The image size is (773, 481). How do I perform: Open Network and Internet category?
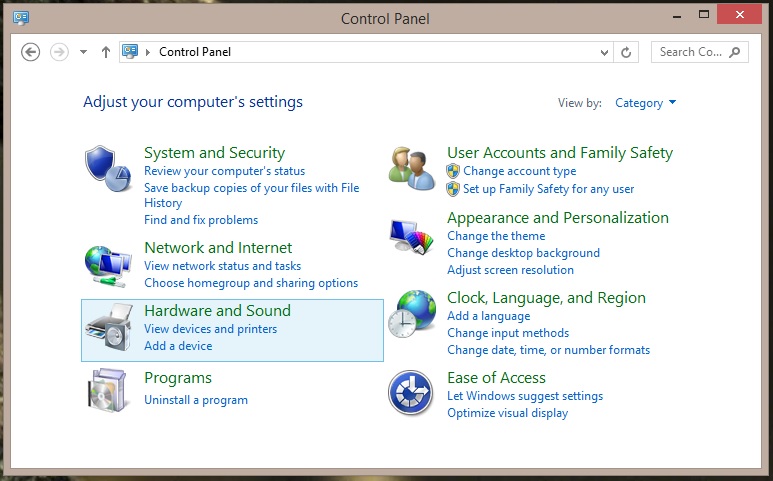tap(218, 247)
